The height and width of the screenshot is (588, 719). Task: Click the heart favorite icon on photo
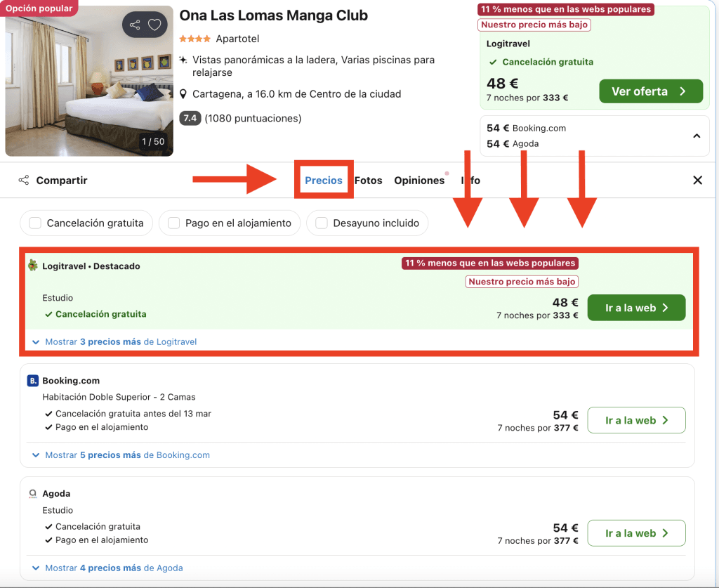pos(154,25)
